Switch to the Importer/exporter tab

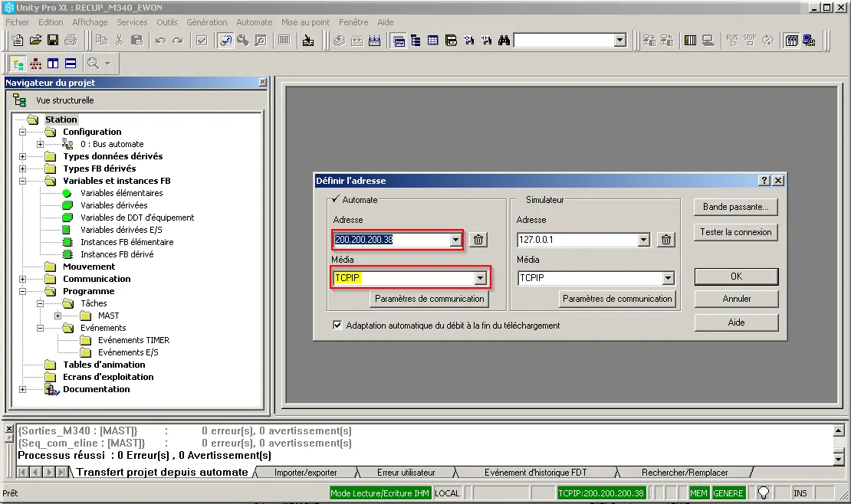tap(306, 473)
